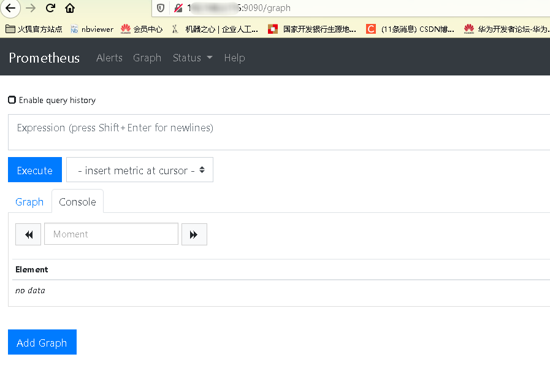Select the Console tab
The image size is (550, 392).
(77, 202)
